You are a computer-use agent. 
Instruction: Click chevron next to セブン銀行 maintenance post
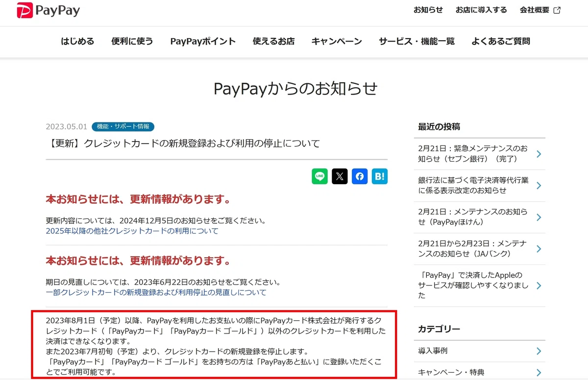point(539,154)
